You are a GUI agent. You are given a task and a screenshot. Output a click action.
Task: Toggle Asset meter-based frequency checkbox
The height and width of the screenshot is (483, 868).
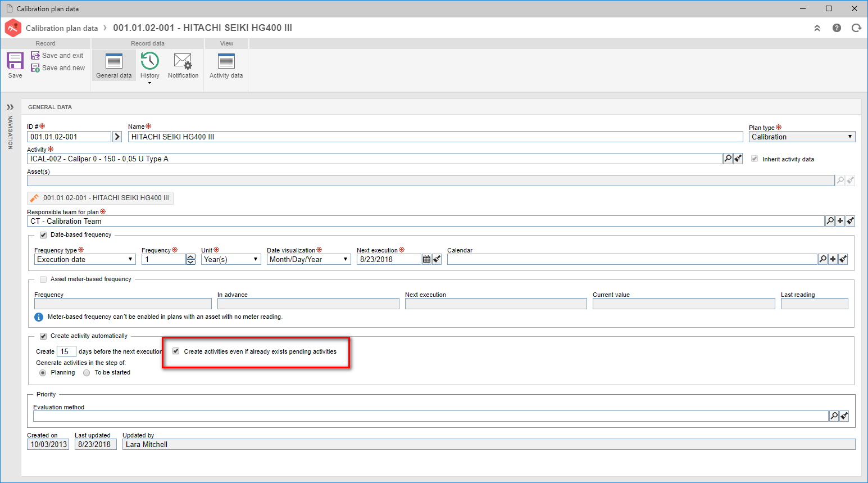tap(43, 279)
